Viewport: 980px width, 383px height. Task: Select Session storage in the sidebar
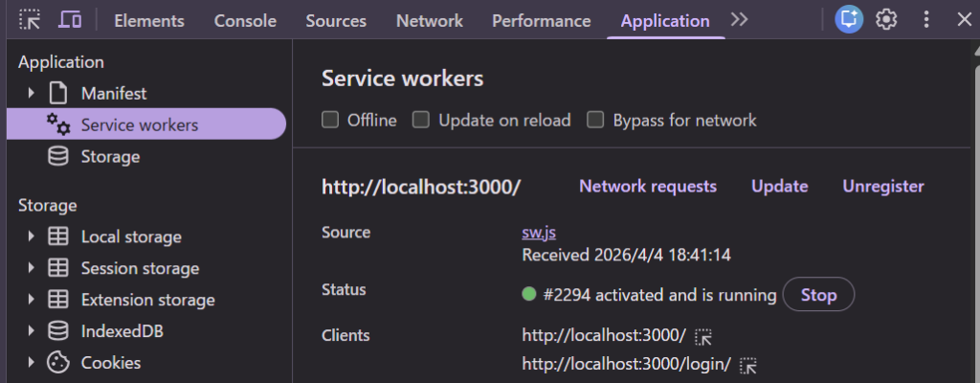coord(140,268)
